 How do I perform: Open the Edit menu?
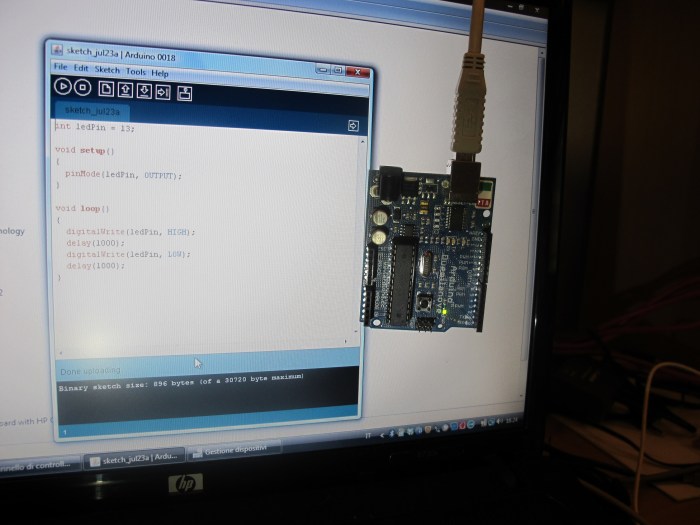tap(80, 69)
